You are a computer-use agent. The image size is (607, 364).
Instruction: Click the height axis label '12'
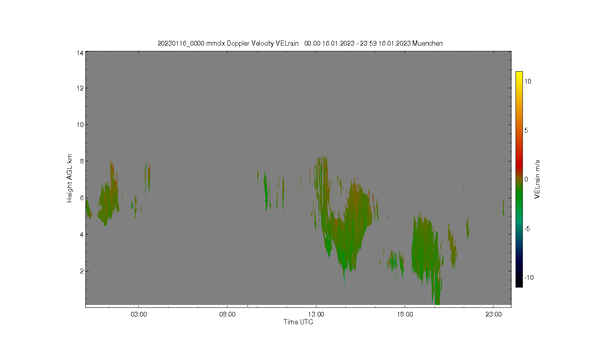tap(80, 88)
